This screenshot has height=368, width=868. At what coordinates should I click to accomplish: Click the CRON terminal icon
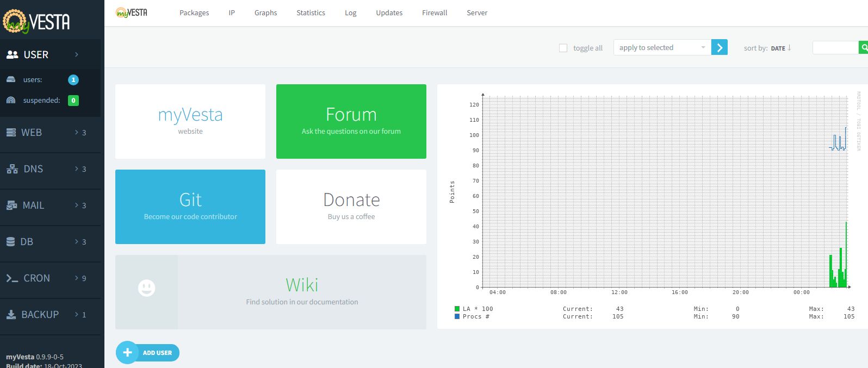(12, 278)
